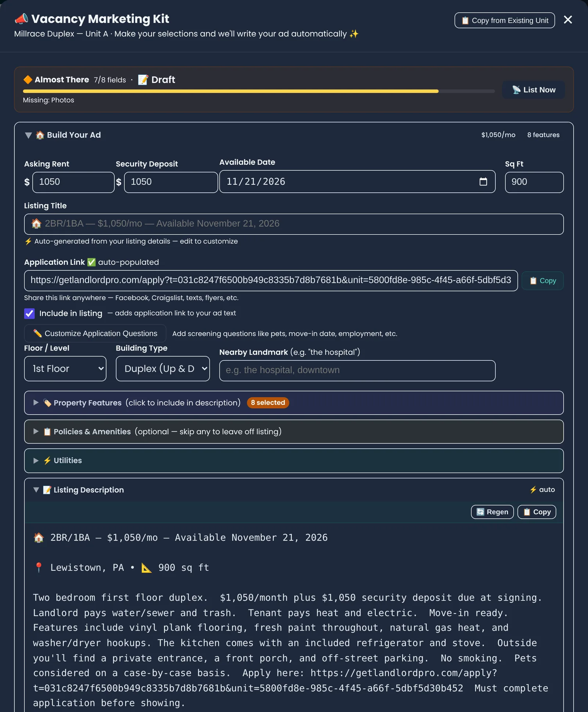
Task: Click the megaphone icon in the title
Action: (x=21, y=18)
